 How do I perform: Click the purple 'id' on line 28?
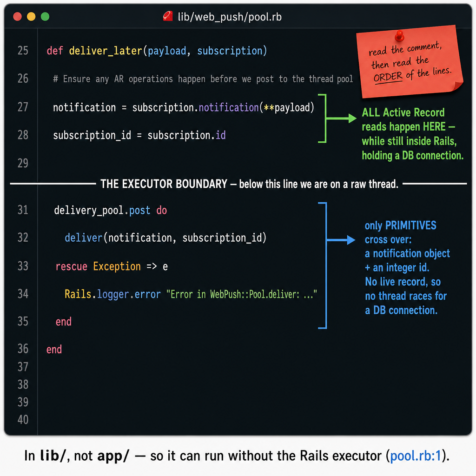click(x=221, y=135)
